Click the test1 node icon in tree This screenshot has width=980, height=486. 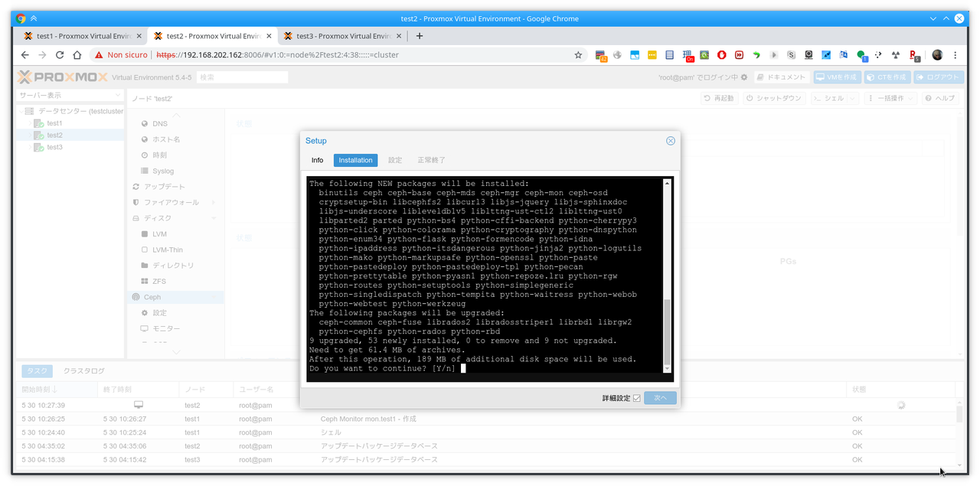38,123
